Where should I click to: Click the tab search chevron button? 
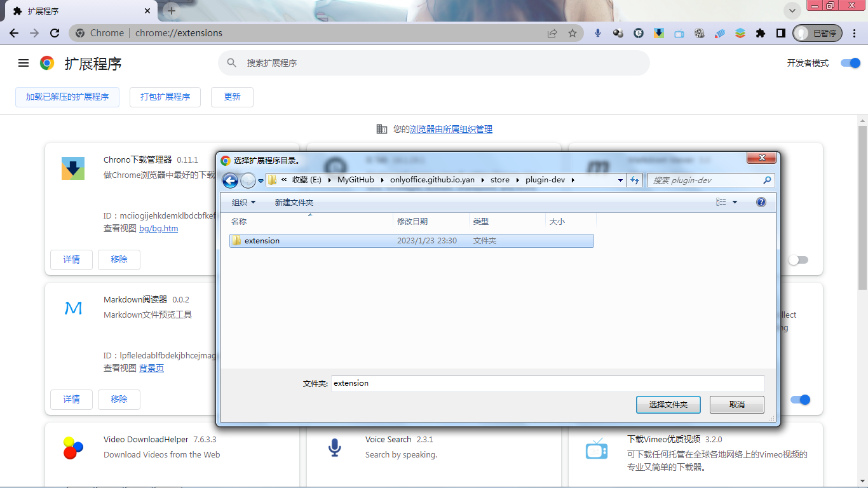[792, 11]
